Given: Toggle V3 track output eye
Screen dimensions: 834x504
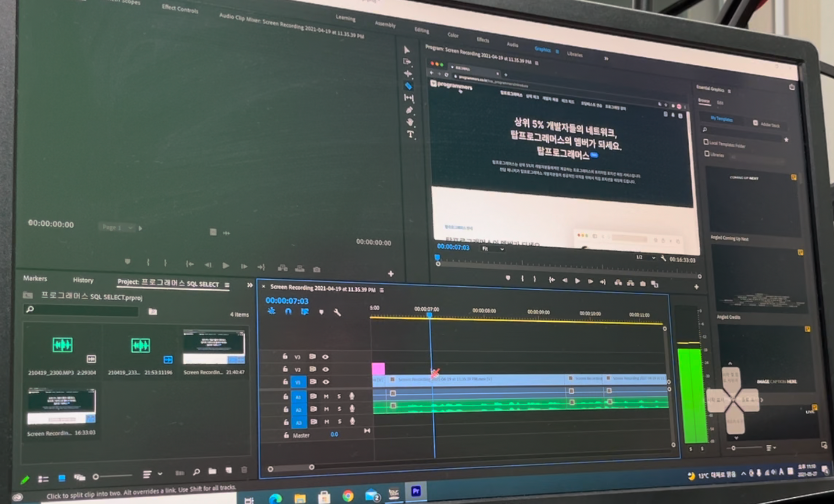Looking at the screenshot, I should click(325, 357).
